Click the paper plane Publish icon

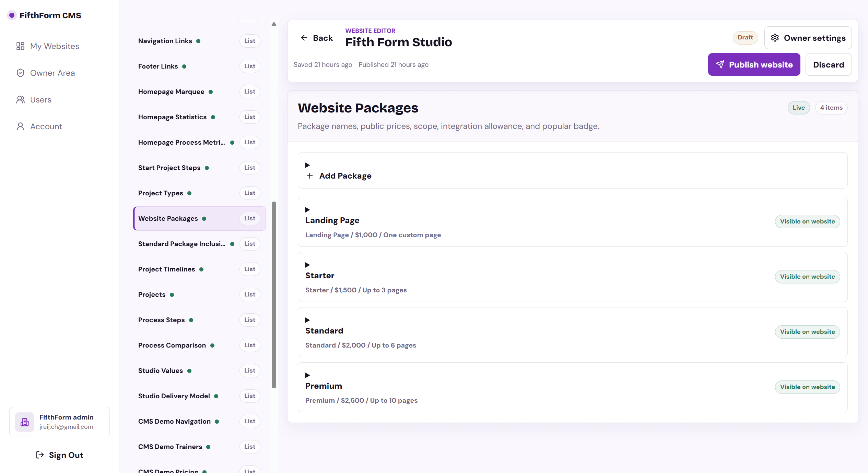point(720,64)
